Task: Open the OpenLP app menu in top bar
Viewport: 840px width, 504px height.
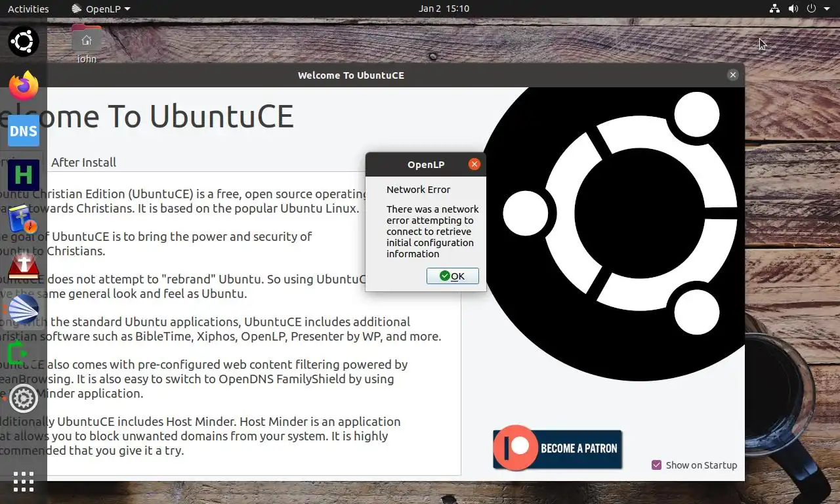Action: coord(101,9)
